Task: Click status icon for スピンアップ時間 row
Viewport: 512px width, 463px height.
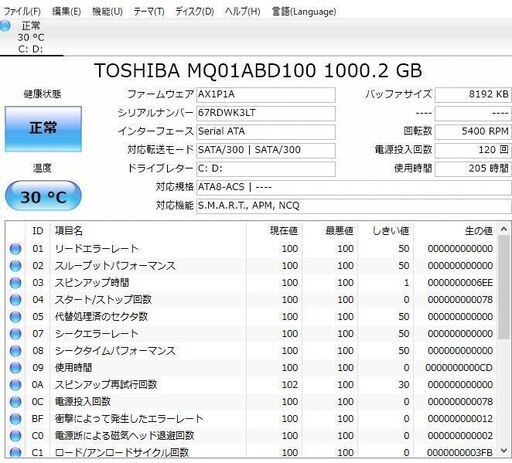Action: (x=15, y=283)
